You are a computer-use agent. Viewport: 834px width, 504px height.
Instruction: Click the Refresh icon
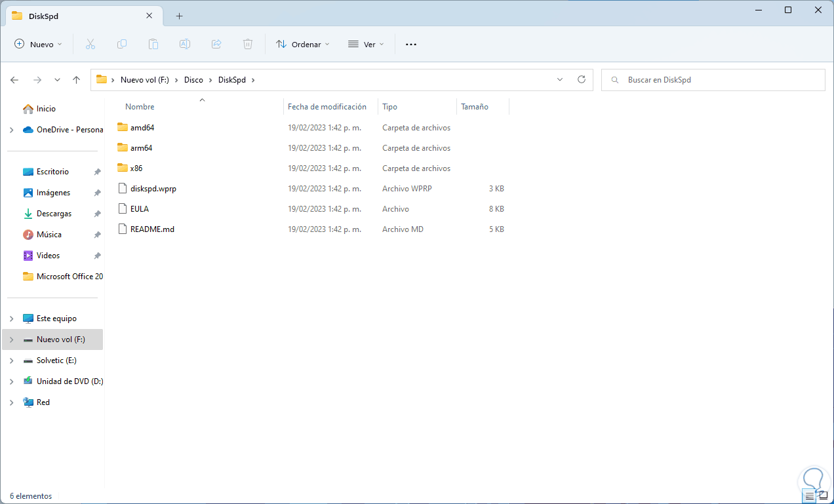click(x=581, y=80)
